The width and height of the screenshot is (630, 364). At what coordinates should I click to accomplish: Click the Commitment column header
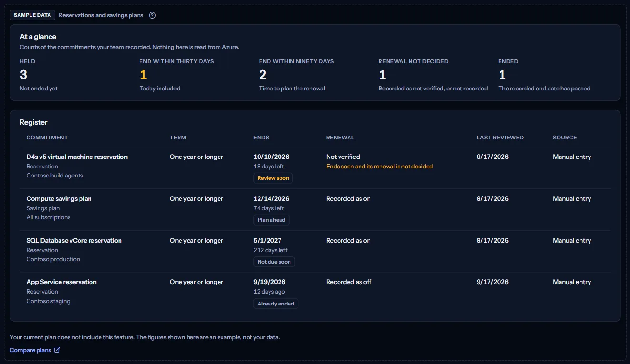(47, 138)
